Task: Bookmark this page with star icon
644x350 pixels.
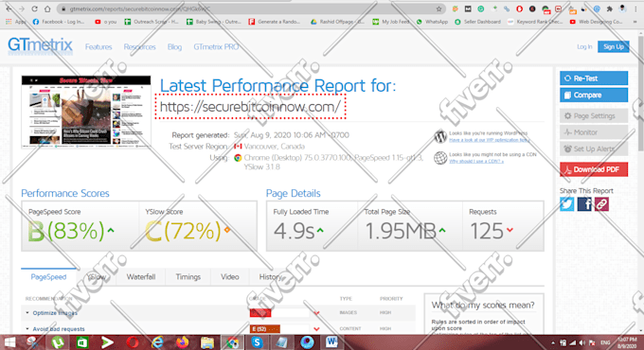Action: click(x=438, y=9)
